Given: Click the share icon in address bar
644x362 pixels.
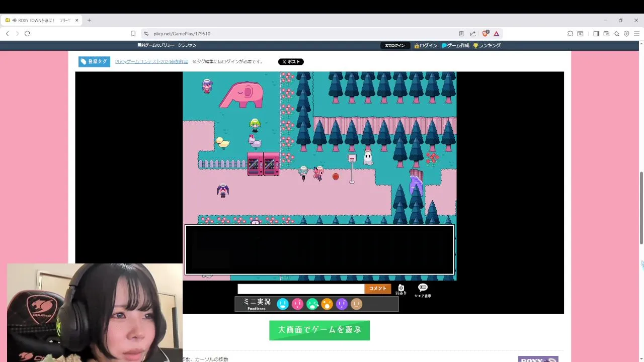Looking at the screenshot, I should click(x=473, y=34).
